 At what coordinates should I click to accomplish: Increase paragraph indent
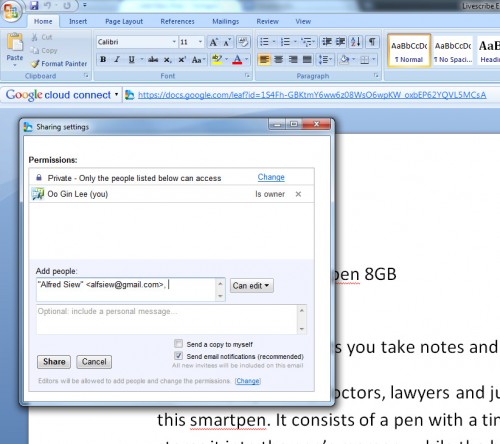click(x=340, y=42)
